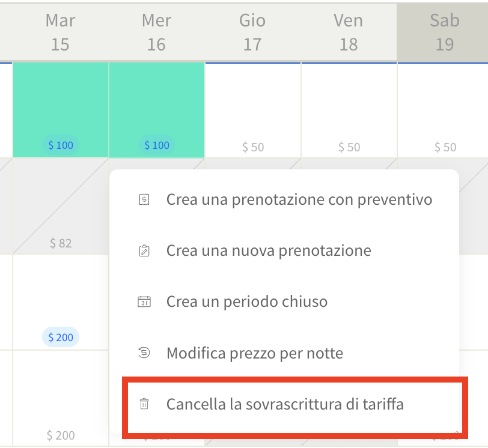Click the quote booking receipt icon
The width and height of the screenshot is (488, 448).
pos(144,199)
